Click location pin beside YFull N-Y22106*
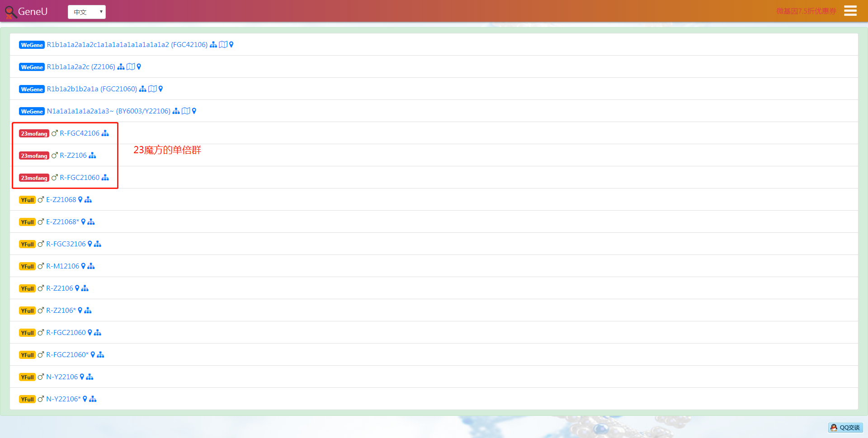Image resolution: width=868 pixels, height=438 pixels. (85, 399)
